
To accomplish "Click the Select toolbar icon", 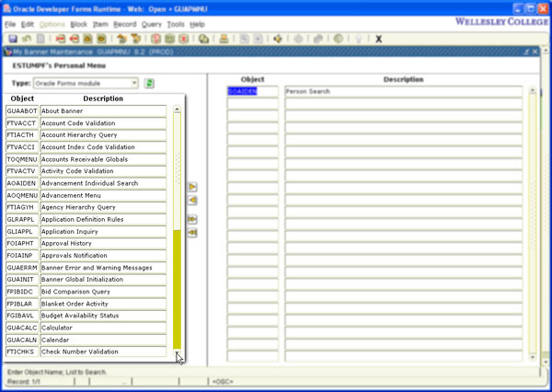I will click(x=40, y=39).
